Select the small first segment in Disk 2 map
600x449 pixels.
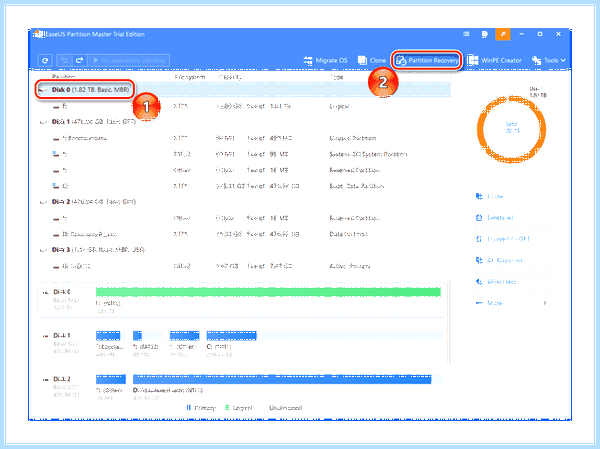pyautogui.click(x=111, y=379)
